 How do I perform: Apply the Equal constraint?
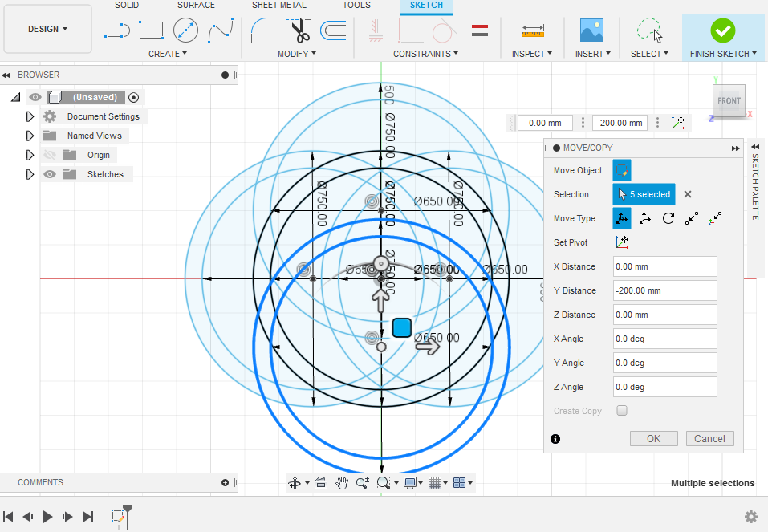click(480, 30)
